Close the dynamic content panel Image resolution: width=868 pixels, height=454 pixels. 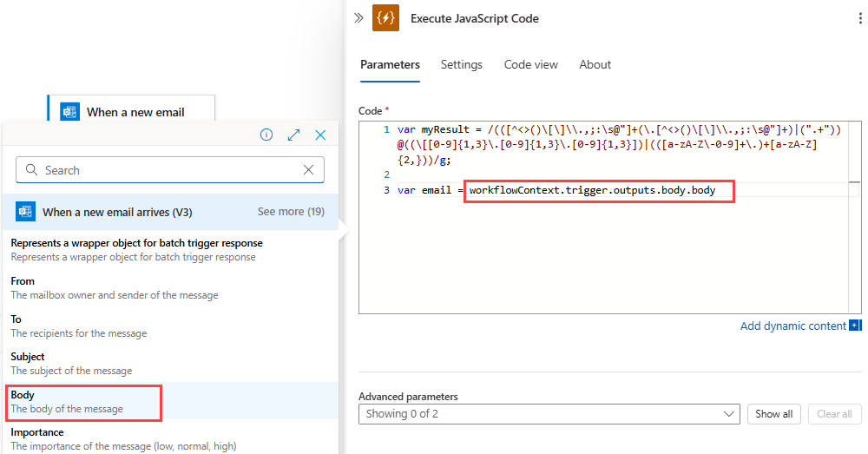[320, 135]
